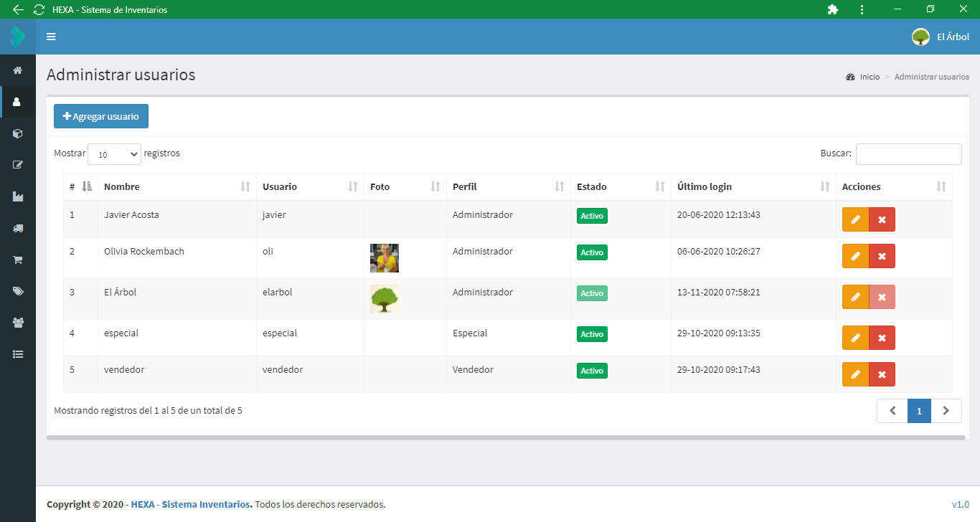Toggle the hamburger menu in header
Viewport: 980px width, 522px height.
tap(51, 37)
